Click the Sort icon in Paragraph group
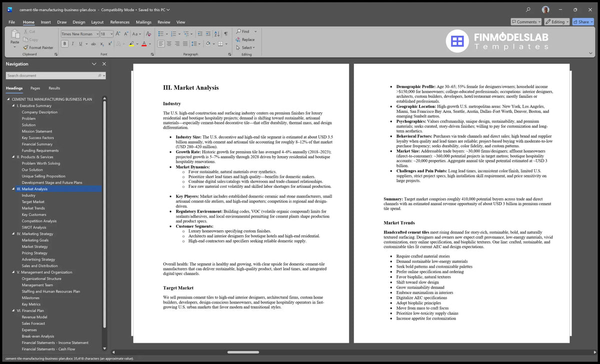Screen dimensions: 600x364 click(x=216, y=33)
